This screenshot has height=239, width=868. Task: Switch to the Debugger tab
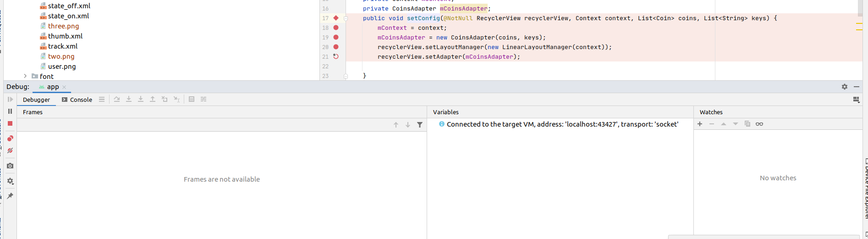click(36, 100)
